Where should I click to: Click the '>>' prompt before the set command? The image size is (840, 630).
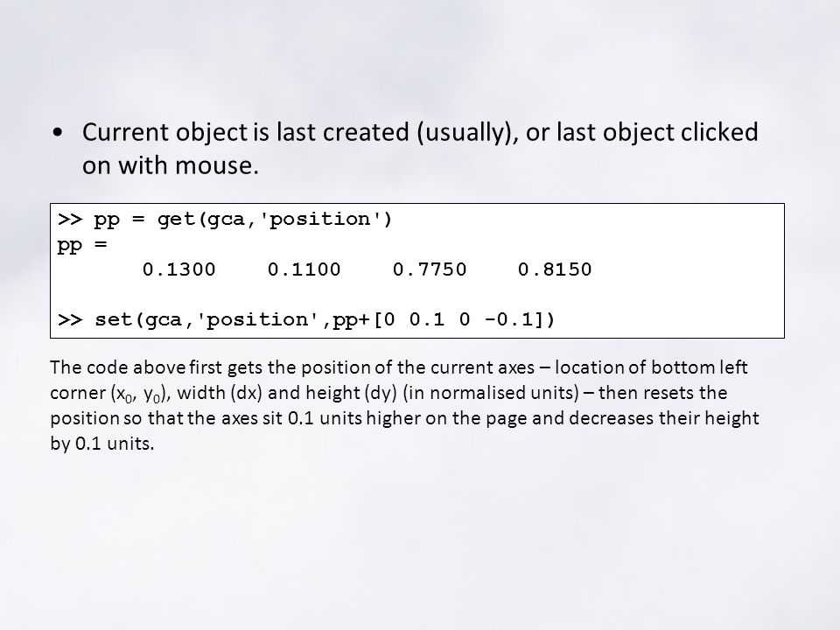point(70,320)
